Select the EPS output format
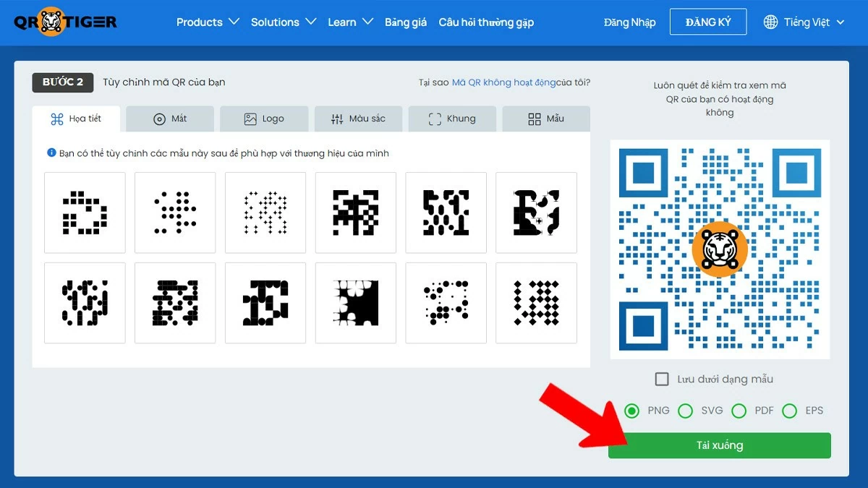868x488 pixels. [791, 410]
